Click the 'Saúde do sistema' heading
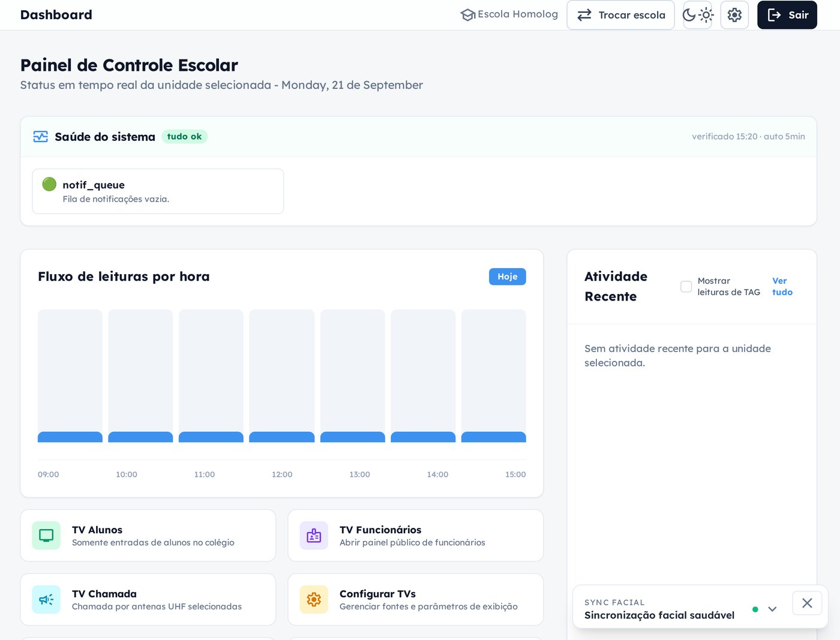The image size is (840, 640). (105, 137)
